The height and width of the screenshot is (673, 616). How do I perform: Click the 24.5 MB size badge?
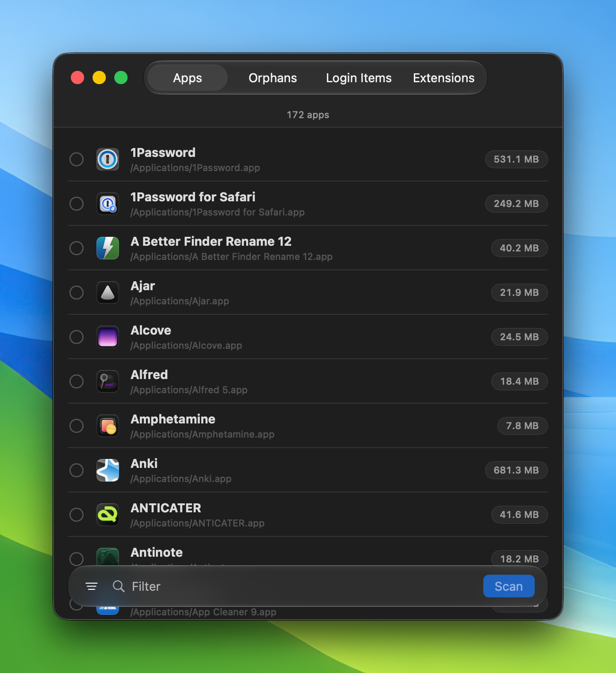click(x=520, y=337)
